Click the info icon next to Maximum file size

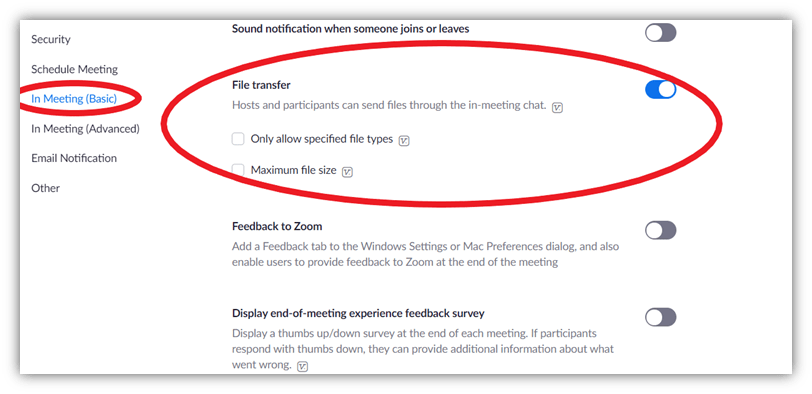[347, 172]
